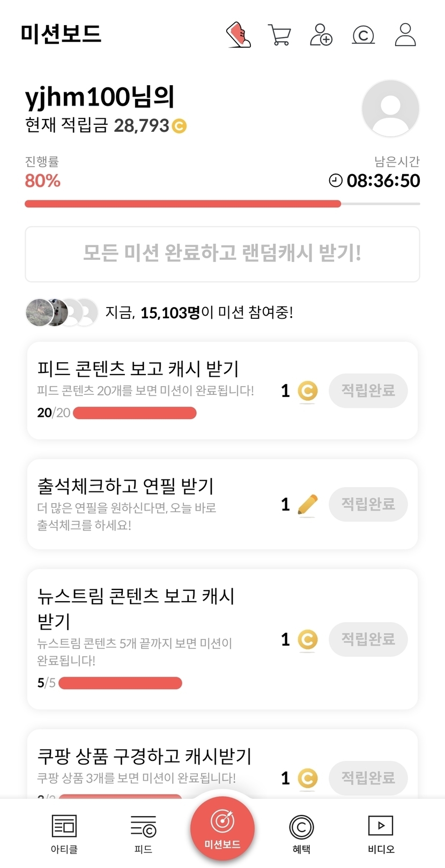The height and width of the screenshot is (868, 445).
Task: Open the 비디오 tab
Action: click(x=381, y=833)
